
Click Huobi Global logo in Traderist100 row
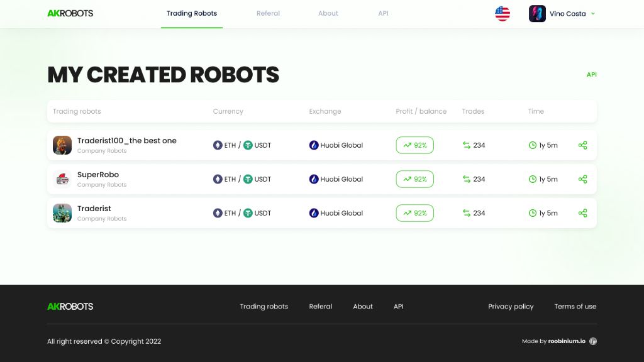tap(314, 145)
